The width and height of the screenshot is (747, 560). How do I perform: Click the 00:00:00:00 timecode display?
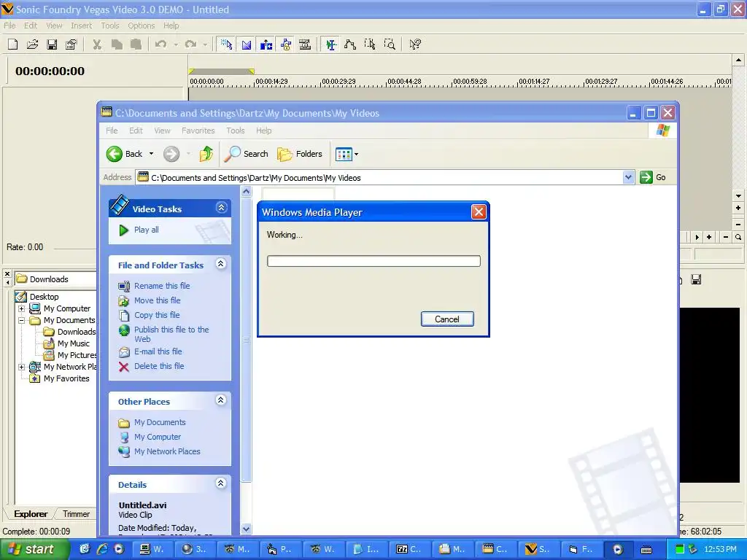click(50, 71)
